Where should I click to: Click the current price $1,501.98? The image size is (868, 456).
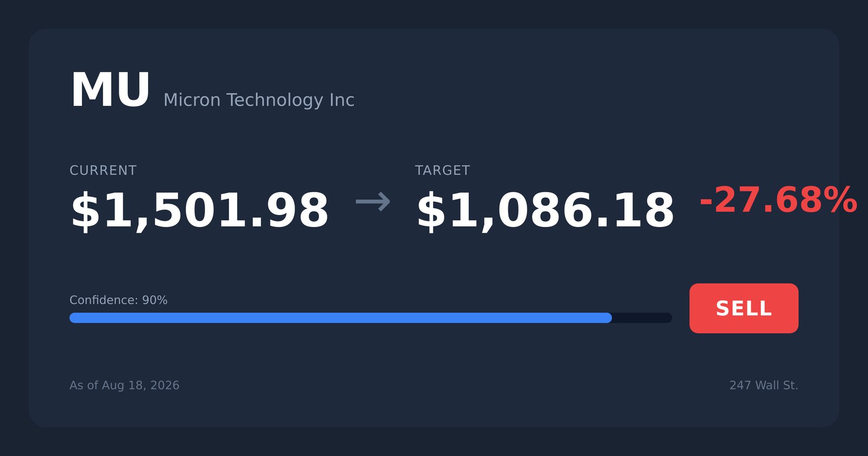(x=200, y=211)
